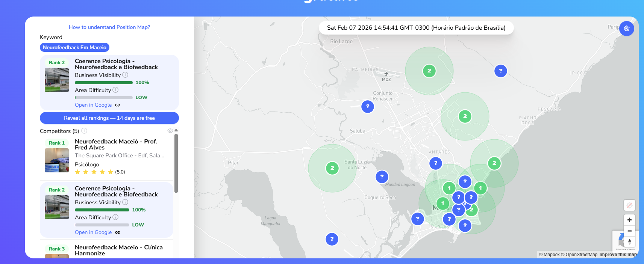644x264 pixels.
Task: Click the Competitors (5) heading
Action: click(x=59, y=131)
